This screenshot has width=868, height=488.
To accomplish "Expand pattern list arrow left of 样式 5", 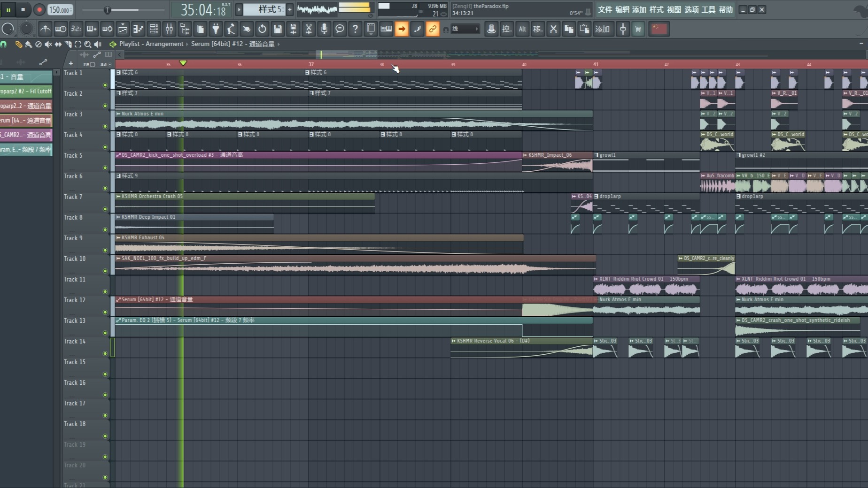I will click(x=239, y=9).
